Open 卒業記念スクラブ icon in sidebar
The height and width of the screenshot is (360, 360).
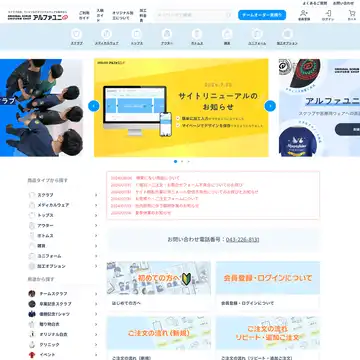tap(32, 304)
